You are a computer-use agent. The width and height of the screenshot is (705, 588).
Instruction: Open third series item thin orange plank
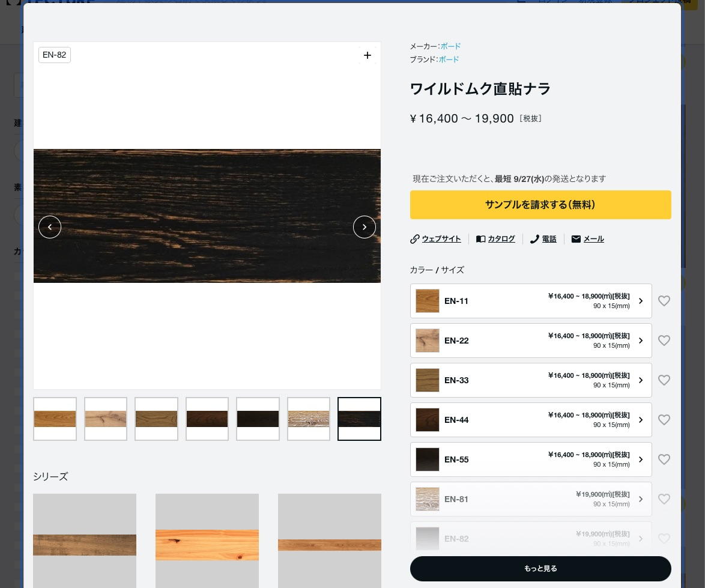coord(330,541)
